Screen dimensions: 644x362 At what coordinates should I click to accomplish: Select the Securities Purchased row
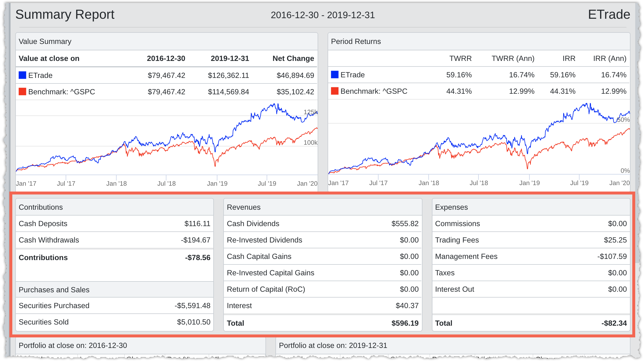pos(115,305)
